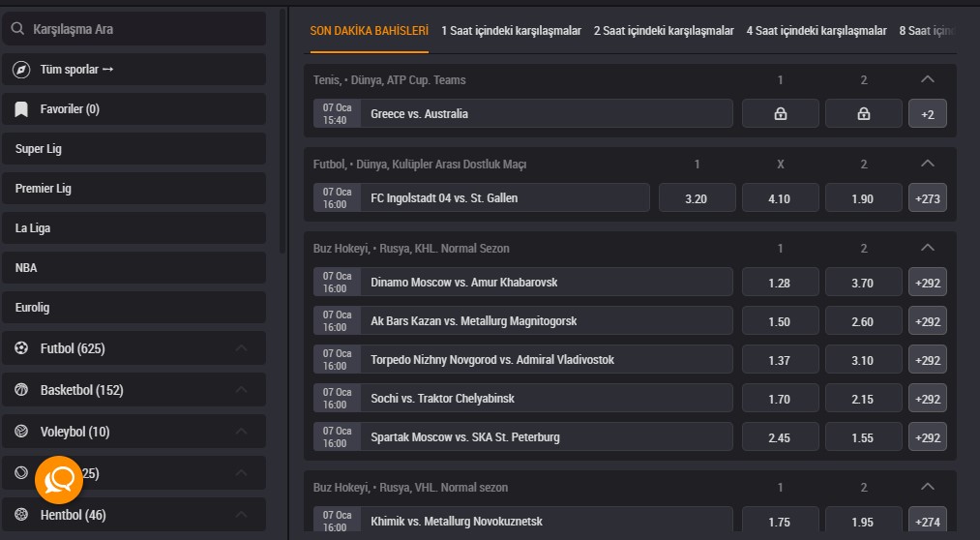Pick odds 1.28 on Dinamo Moscow

780,282
